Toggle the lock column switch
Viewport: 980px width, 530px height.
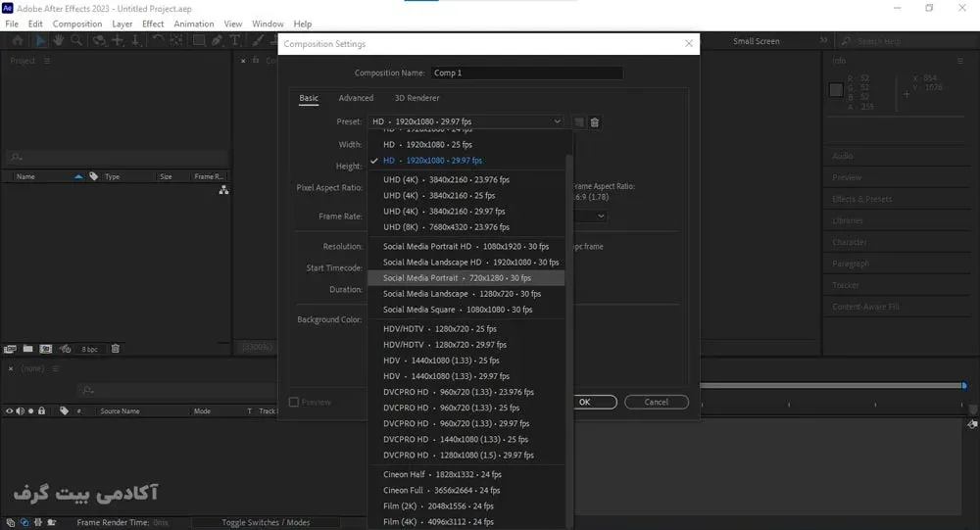(x=41, y=411)
